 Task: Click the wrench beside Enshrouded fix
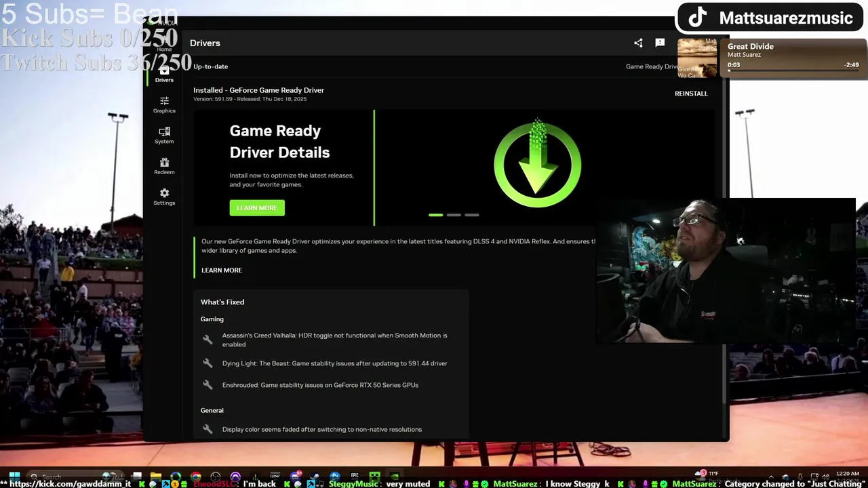[x=208, y=385]
